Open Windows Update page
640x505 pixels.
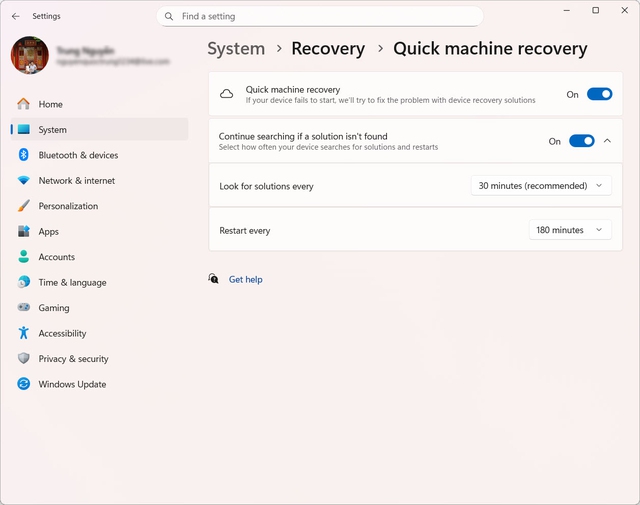pos(99,384)
